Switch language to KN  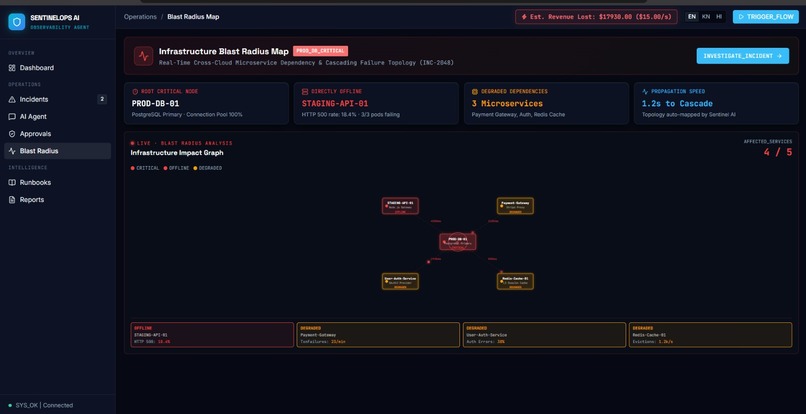(x=706, y=17)
